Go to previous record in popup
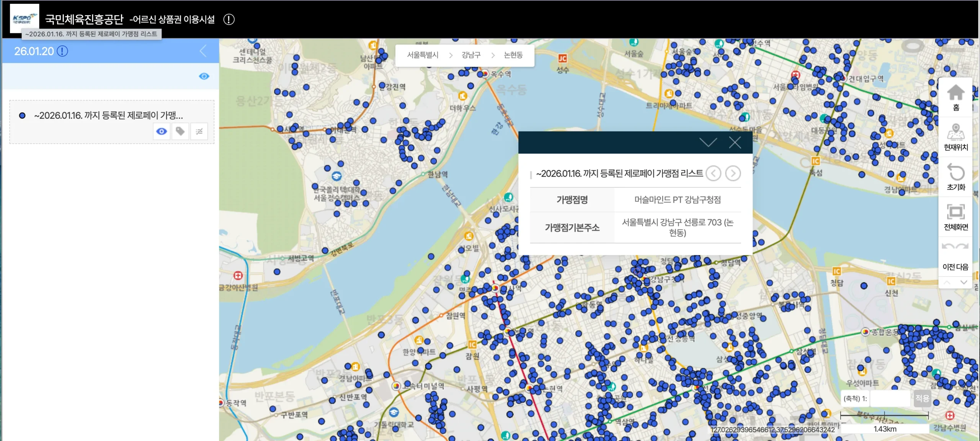The image size is (980, 441). tap(713, 174)
